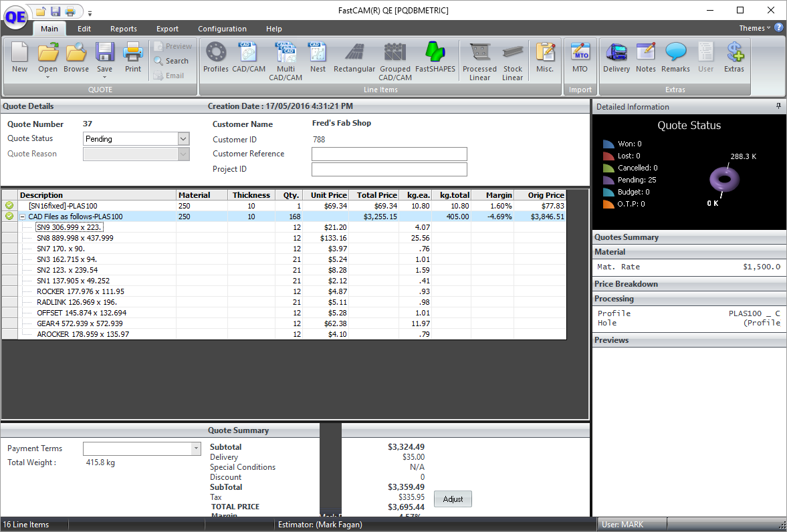Collapse the CAD Files as follows-PLAS100 group
This screenshot has height=532, width=787.
coord(23,217)
